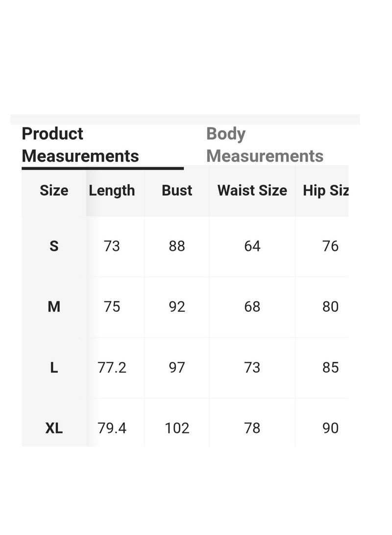This screenshot has height=535, width=392.
Task: Select the XL size row label
Action: tap(54, 428)
